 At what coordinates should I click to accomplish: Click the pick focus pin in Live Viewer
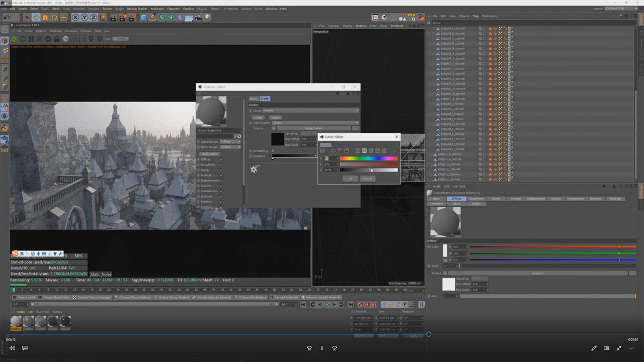[x=91, y=39]
